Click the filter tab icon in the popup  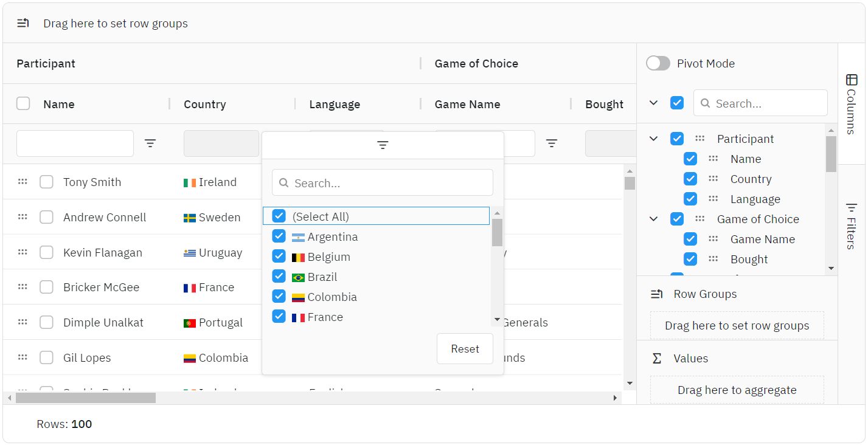tap(383, 145)
